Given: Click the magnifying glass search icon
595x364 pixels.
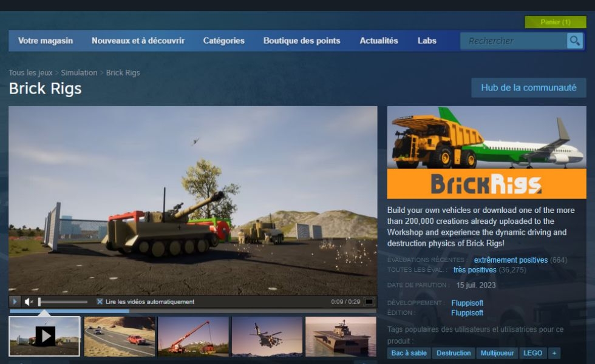Looking at the screenshot, I should pos(574,41).
